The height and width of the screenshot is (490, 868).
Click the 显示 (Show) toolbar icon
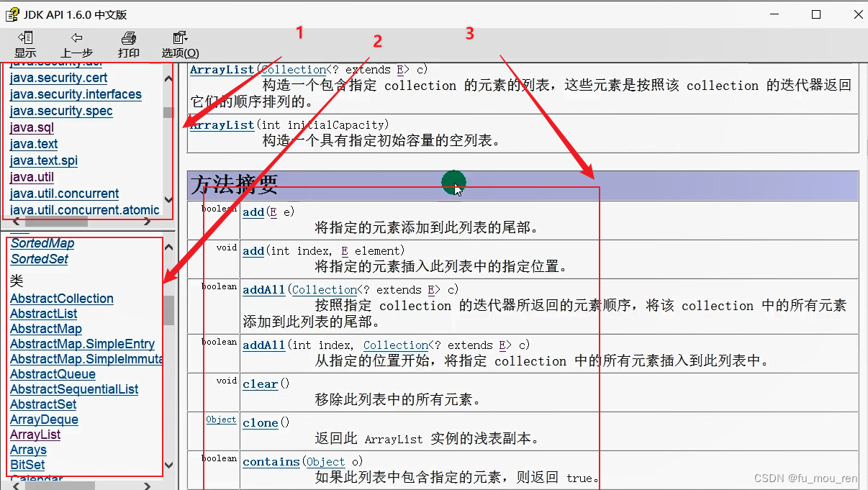(25, 43)
